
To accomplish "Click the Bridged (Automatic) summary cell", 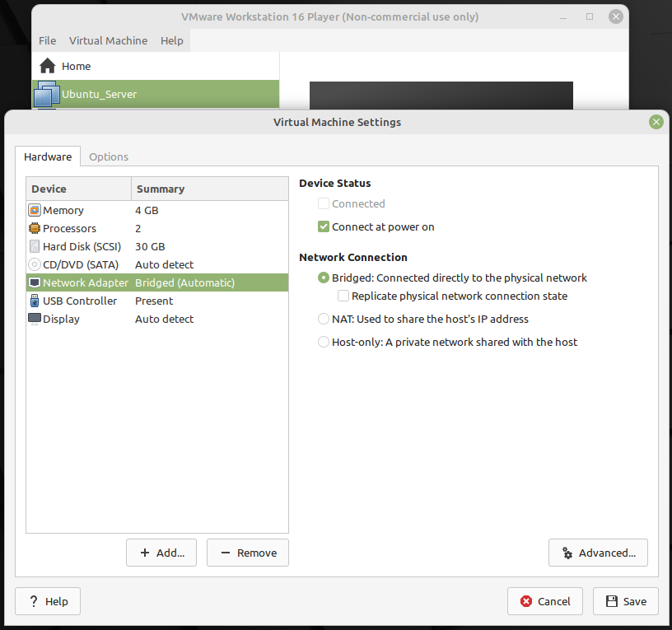I will point(184,282).
